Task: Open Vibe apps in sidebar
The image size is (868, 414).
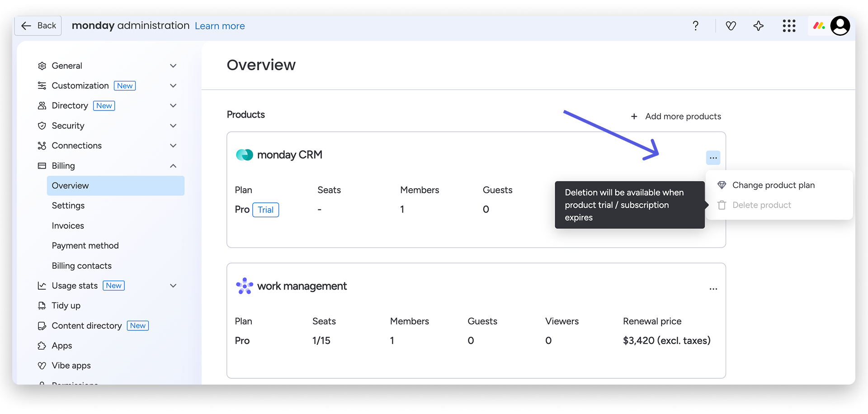Action: coord(71,366)
